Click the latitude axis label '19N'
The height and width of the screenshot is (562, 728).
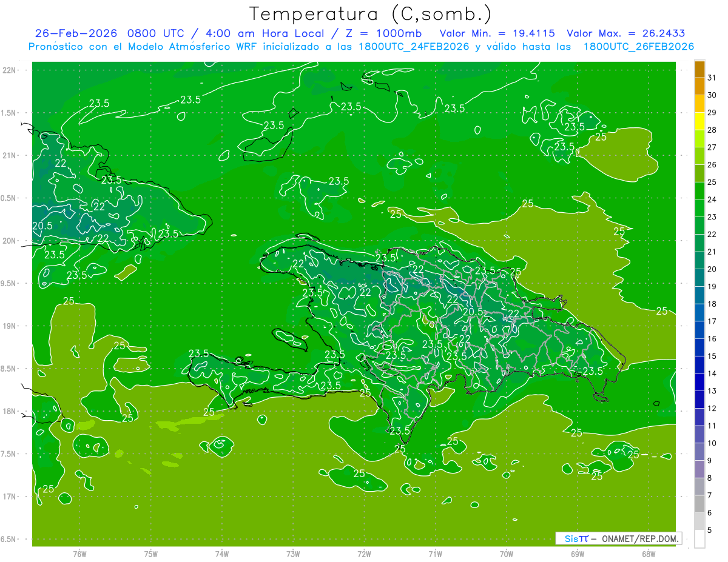(9, 326)
